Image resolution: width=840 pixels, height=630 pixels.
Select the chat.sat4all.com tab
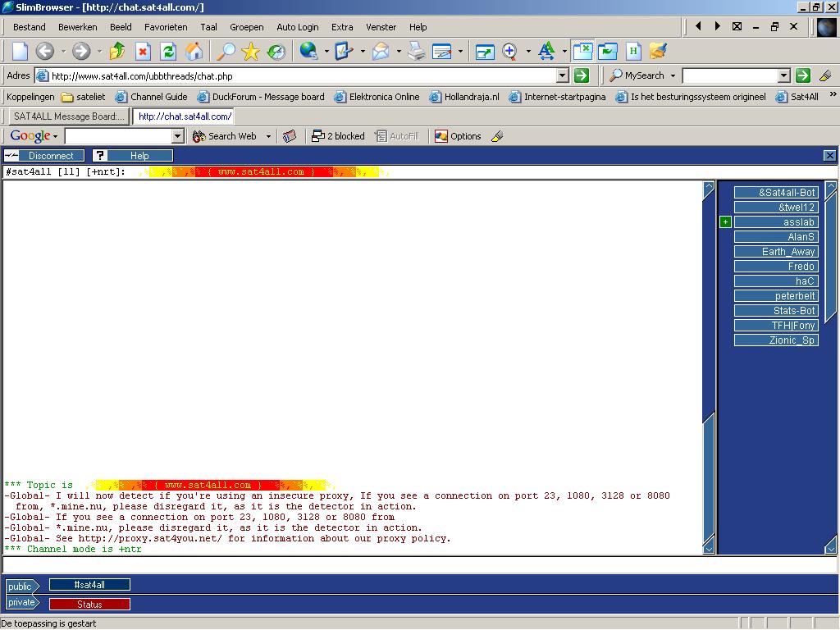(185, 116)
